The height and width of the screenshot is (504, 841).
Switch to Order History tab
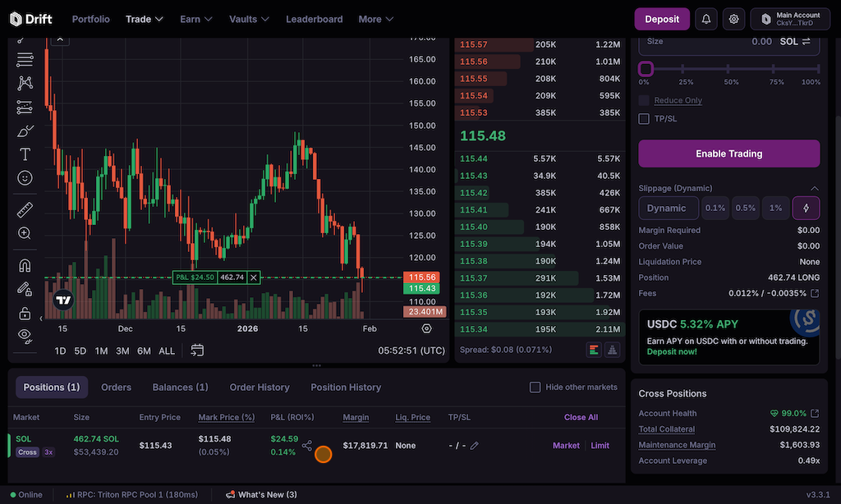(x=260, y=387)
